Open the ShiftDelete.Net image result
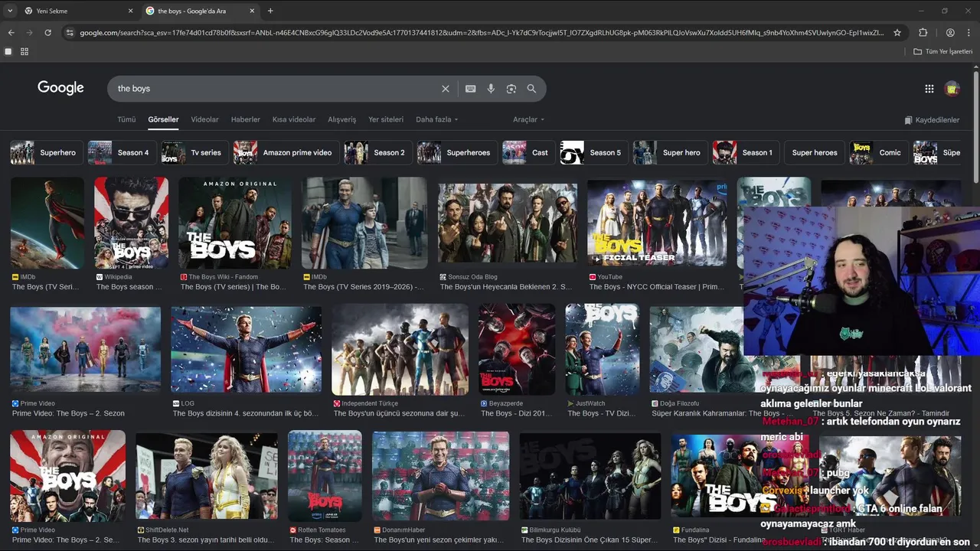980x551 pixels. click(x=207, y=476)
